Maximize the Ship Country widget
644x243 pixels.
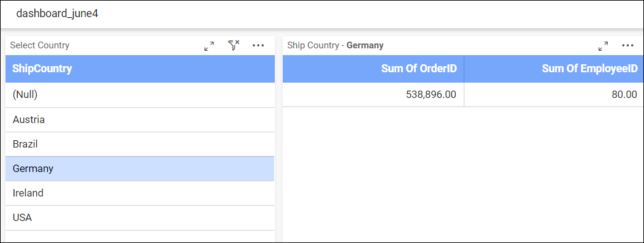tap(604, 46)
